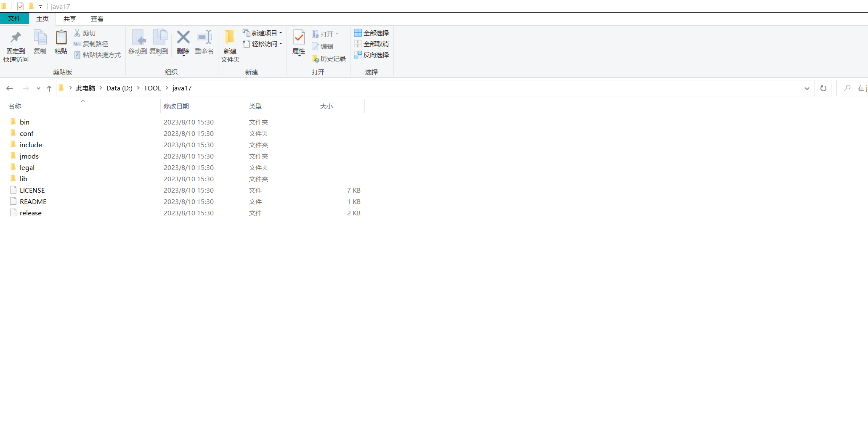Pin folder to Quick Access (固定到快速访问)
The height and width of the screenshot is (445, 868).
(16, 45)
